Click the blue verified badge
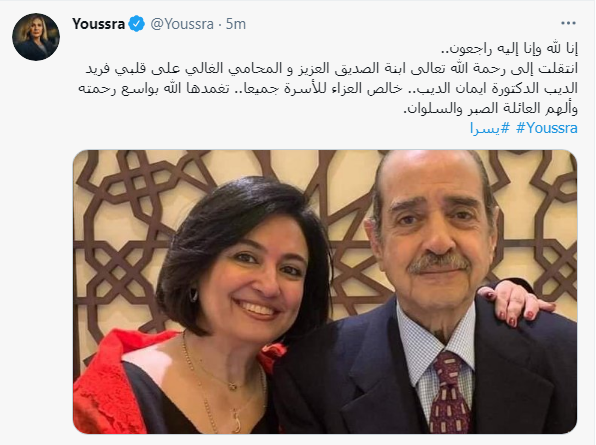 (x=136, y=24)
